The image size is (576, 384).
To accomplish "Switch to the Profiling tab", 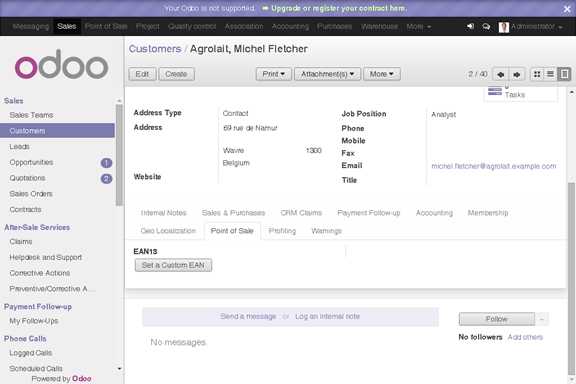I will pos(282,231).
